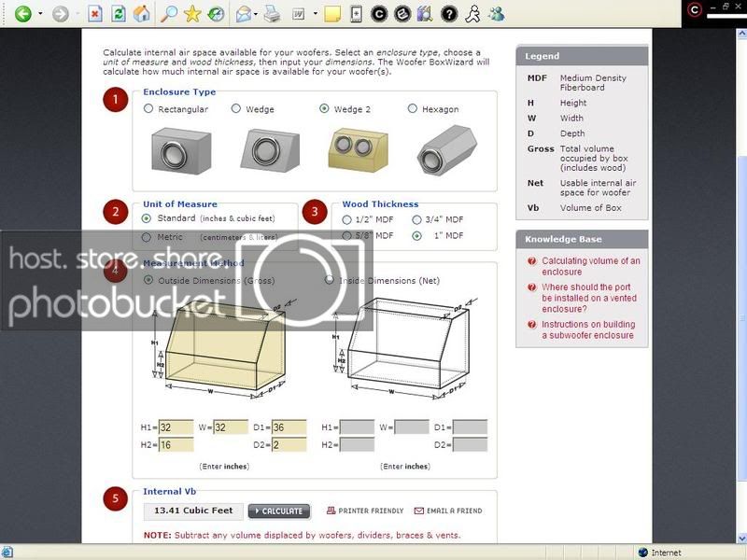
Task: Click the grey wedge enclosure picture
Action: pyautogui.click(x=270, y=150)
